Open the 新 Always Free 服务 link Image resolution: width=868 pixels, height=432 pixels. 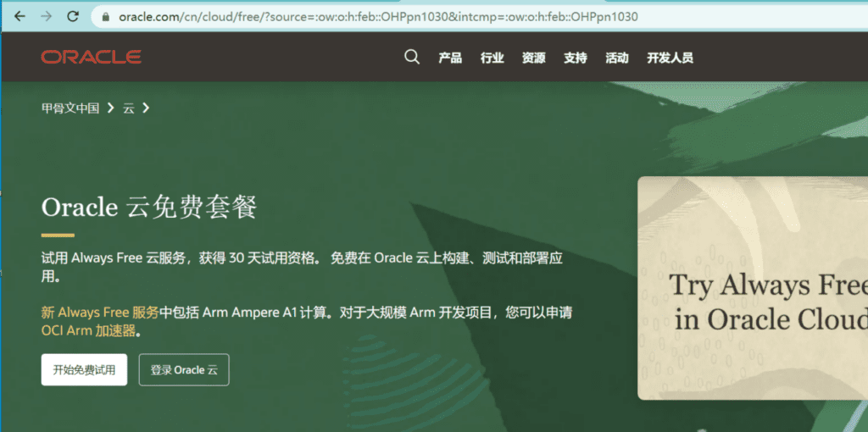pyautogui.click(x=100, y=313)
